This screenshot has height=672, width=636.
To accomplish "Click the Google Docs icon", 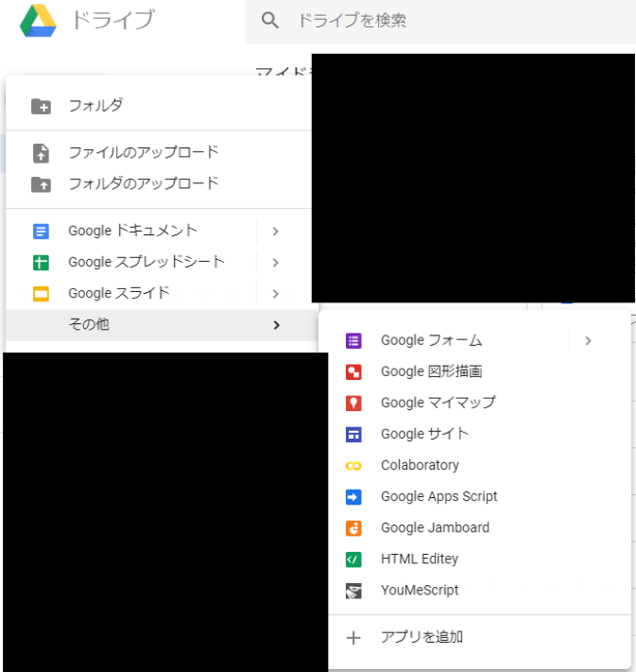I will click(42, 232).
